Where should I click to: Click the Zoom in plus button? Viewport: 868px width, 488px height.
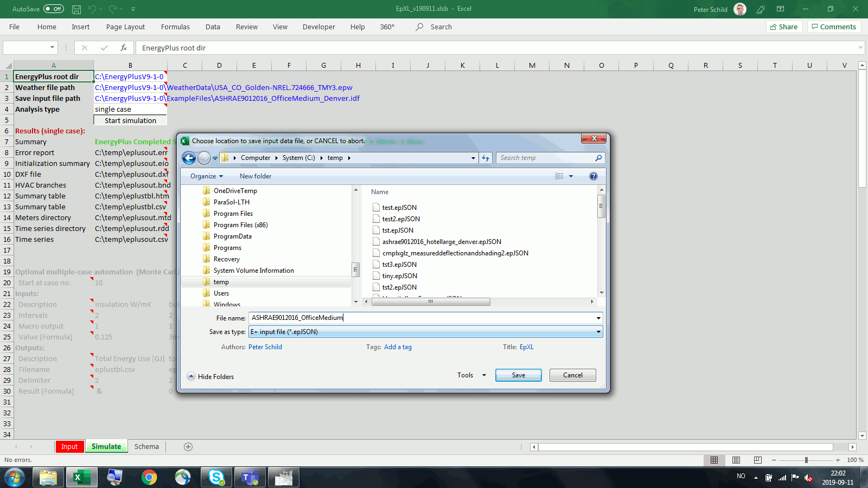[838, 460]
